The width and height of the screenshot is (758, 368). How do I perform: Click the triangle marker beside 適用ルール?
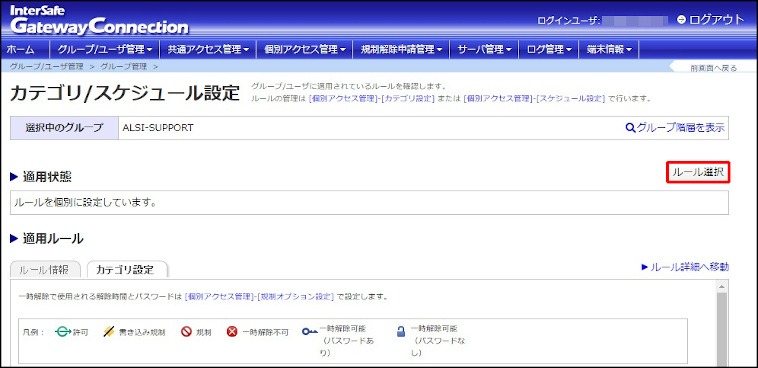pos(14,238)
